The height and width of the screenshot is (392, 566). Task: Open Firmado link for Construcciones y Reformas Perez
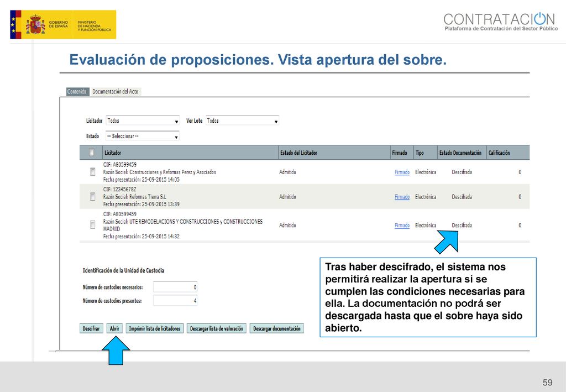[402, 172]
